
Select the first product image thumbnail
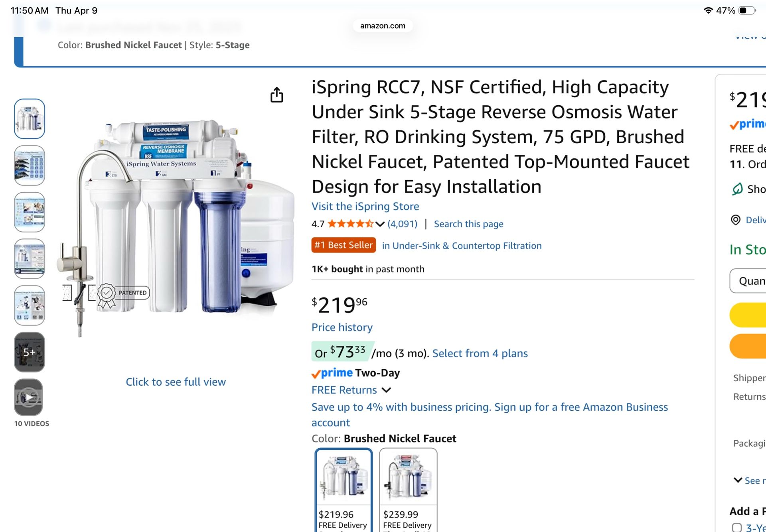[29, 119]
